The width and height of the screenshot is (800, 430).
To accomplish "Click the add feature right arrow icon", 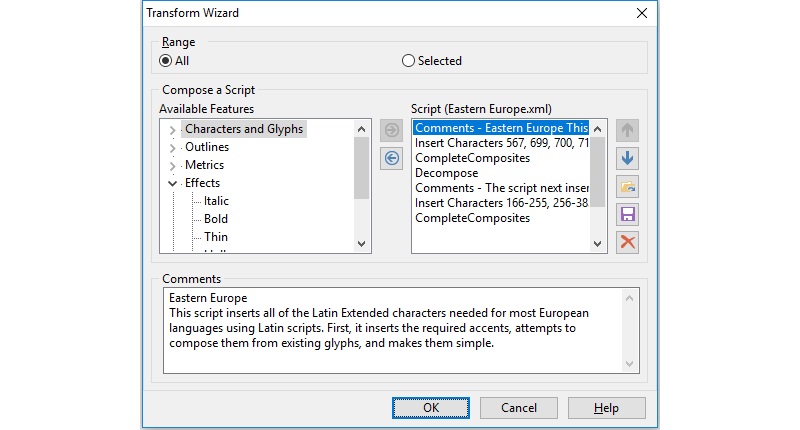I will click(x=391, y=130).
